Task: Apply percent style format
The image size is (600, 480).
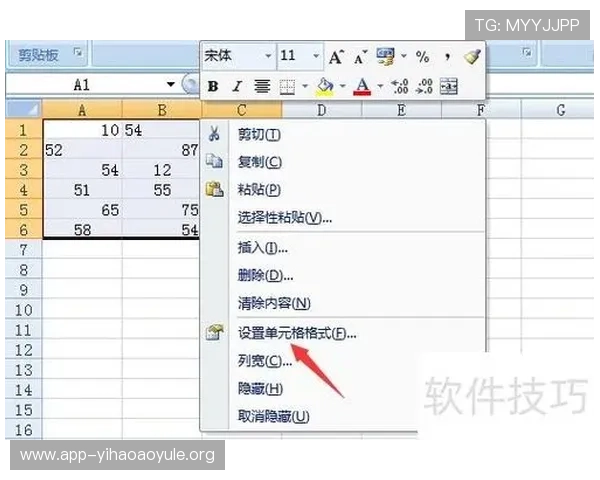Action: coord(422,57)
